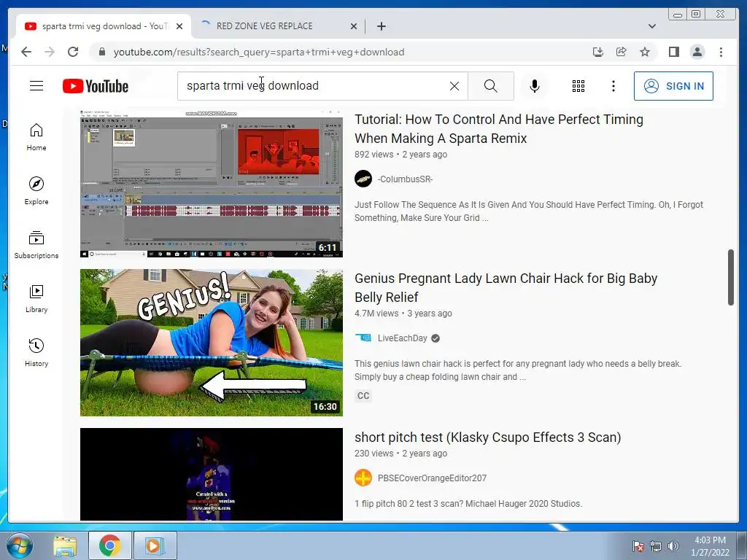Open the PBSECoverOrangeEditor207 channel link
Image resolution: width=747 pixels, height=560 pixels.
click(432, 478)
